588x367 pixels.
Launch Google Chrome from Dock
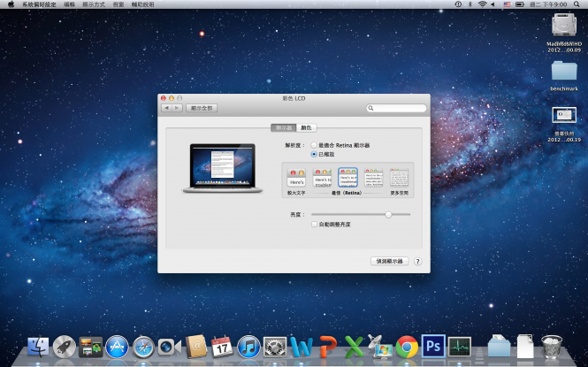[x=407, y=347]
